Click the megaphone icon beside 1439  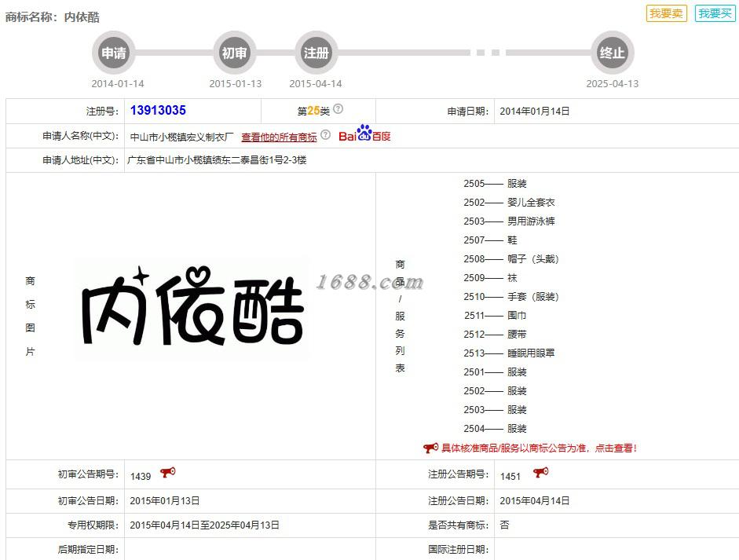tap(168, 472)
